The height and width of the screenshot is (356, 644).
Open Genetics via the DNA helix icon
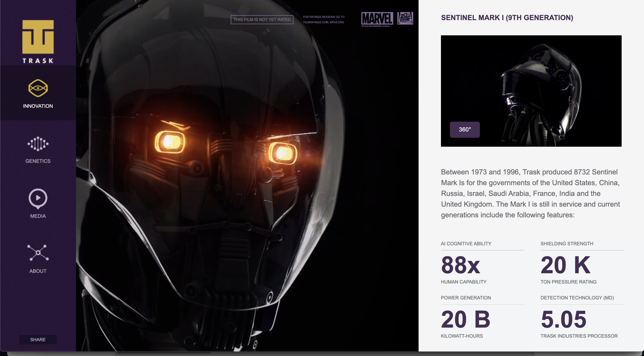(x=38, y=144)
